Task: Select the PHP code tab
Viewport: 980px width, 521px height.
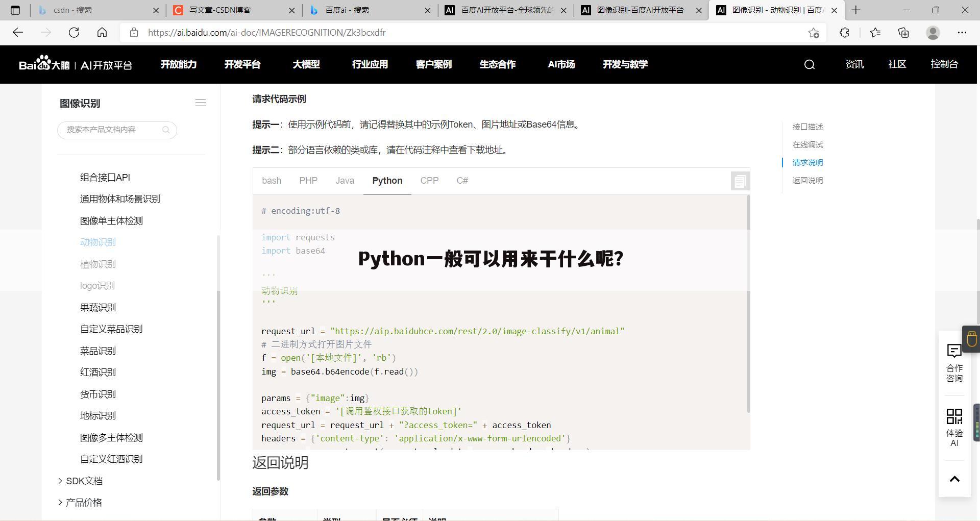Action: coord(308,181)
